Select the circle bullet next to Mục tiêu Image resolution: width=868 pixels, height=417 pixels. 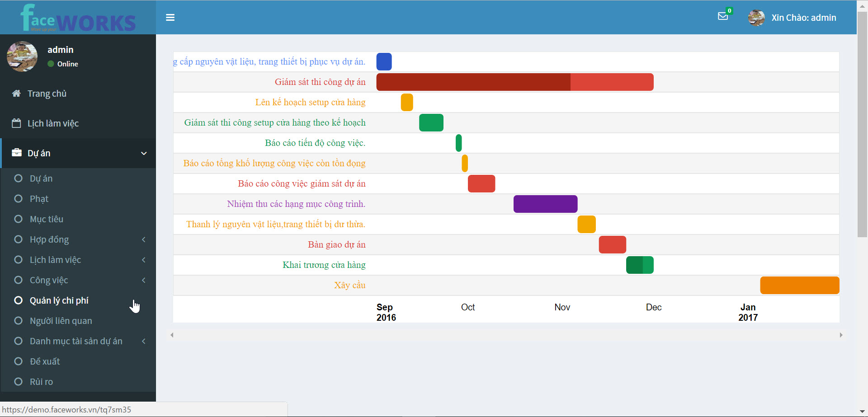pyautogui.click(x=19, y=219)
